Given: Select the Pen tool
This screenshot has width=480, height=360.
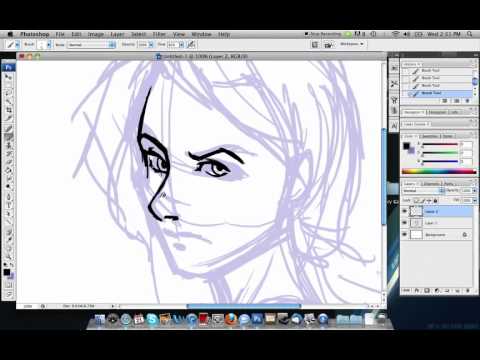Looking at the screenshot, I should tap(9, 197).
